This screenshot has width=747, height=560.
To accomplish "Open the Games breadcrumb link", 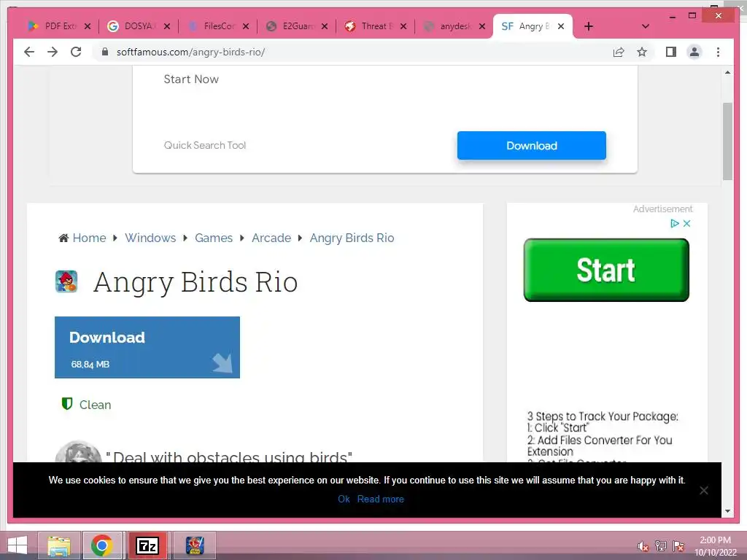I will 214,238.
